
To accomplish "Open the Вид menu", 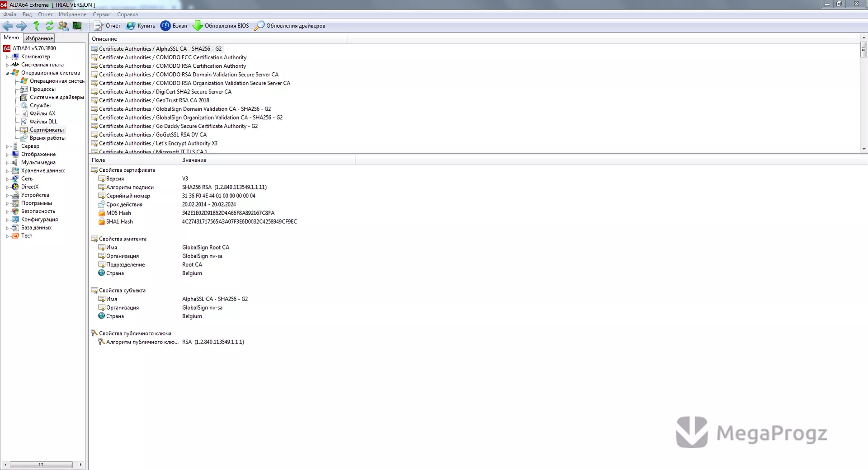I will click(x=27, y=14).
